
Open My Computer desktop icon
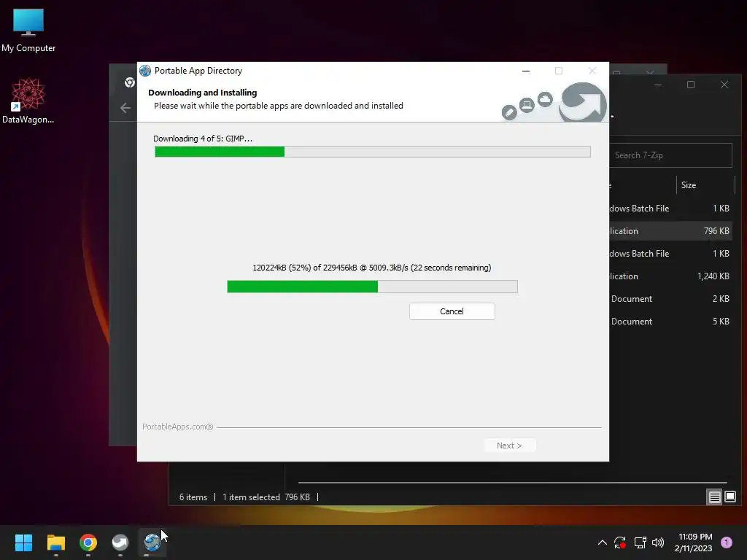point(28,31)
